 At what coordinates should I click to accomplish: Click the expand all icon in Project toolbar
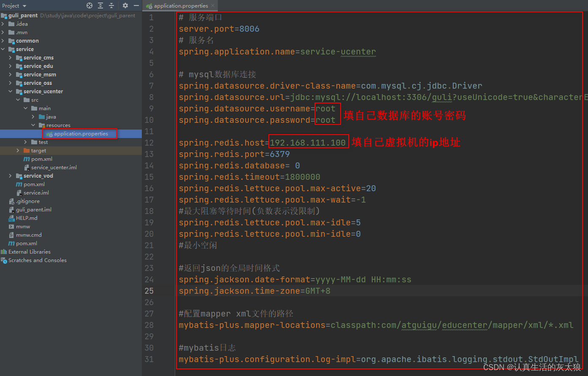pos(100,5)
